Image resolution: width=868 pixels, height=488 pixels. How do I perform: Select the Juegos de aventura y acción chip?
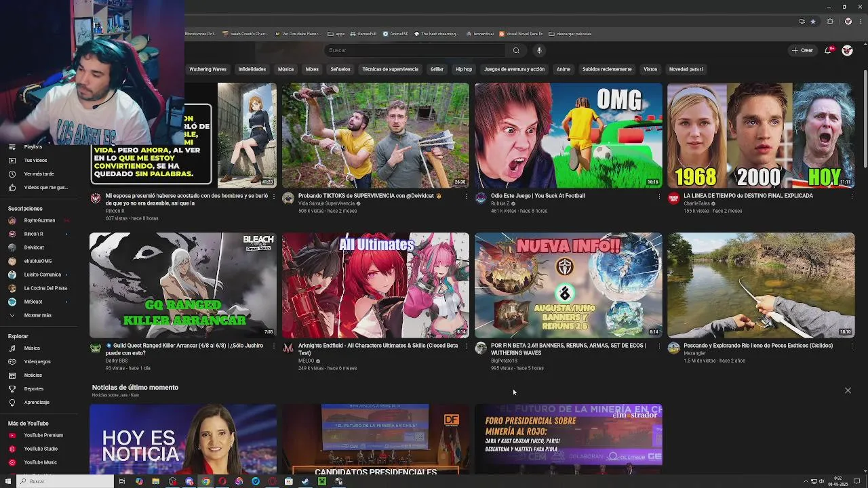click(x=514, y=69)
